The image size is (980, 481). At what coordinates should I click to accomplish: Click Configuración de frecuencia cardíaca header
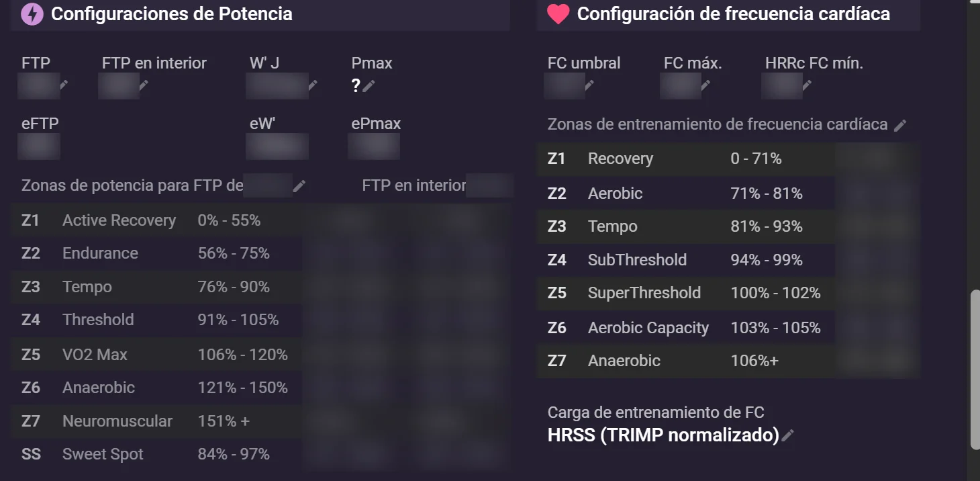734,14
